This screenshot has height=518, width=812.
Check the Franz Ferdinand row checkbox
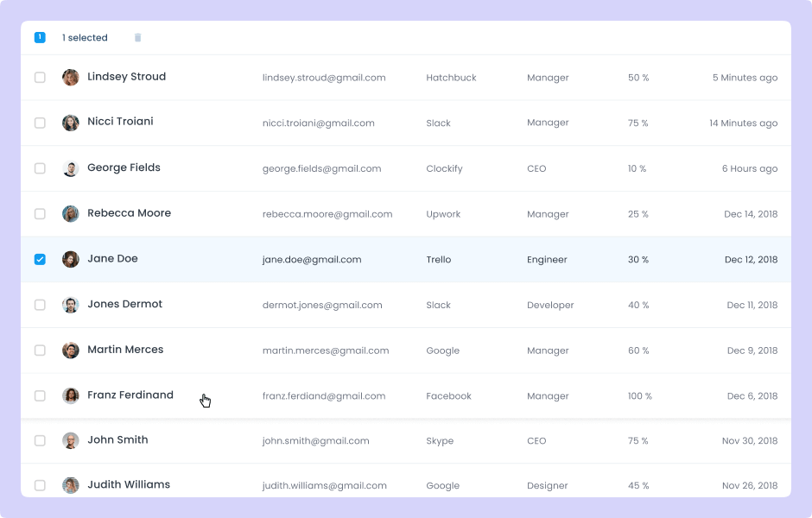(x=40, y=395)
